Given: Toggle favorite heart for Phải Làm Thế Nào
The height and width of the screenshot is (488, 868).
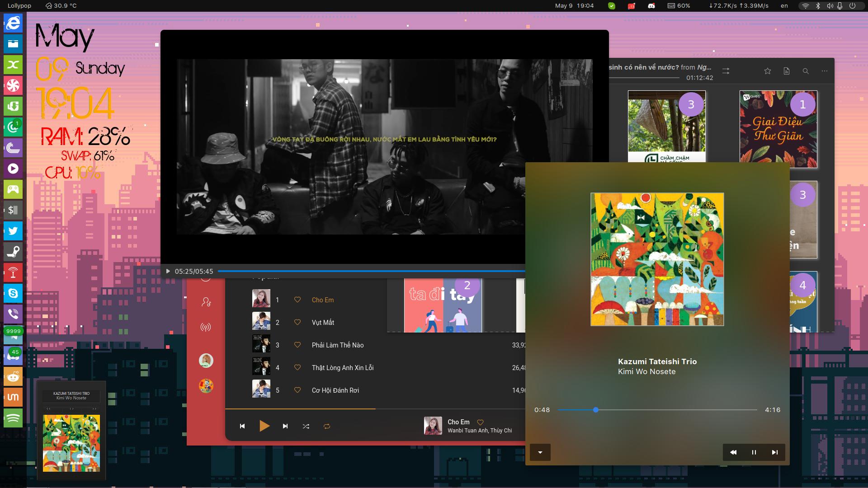Looking at the screenshot, I should [x=297, y=345].
